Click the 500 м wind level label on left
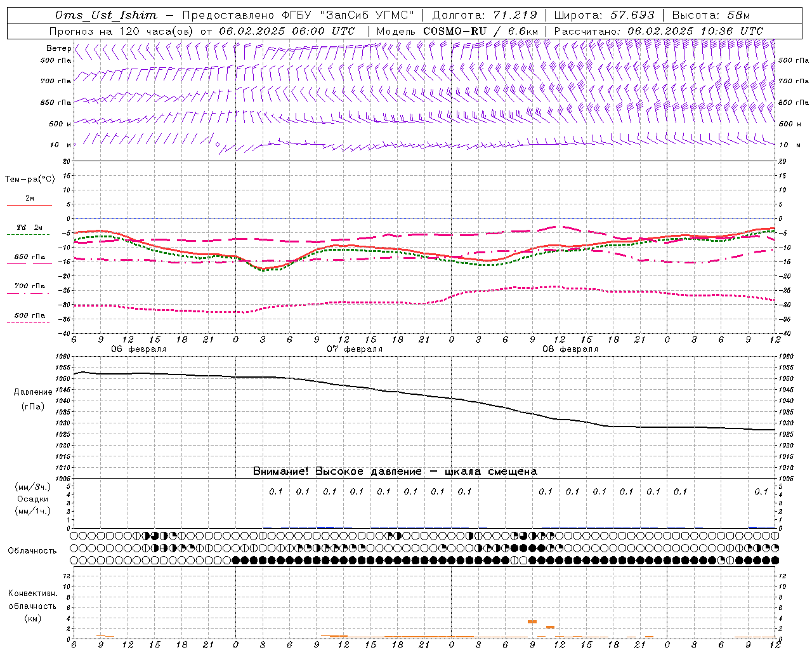The image size is (812, 650). pos(60,124)
